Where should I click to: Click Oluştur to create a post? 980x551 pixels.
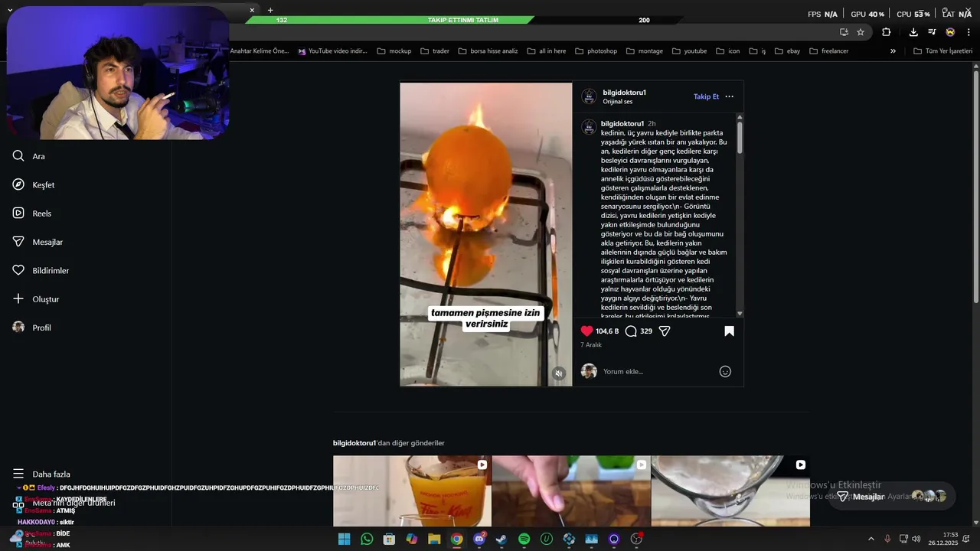tap(35, 299)
